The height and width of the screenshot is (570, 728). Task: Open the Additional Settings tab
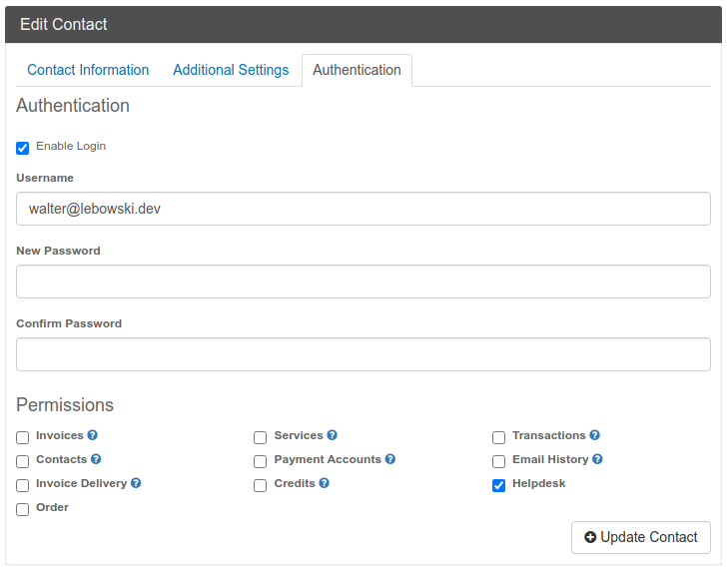tap(231, 70)
